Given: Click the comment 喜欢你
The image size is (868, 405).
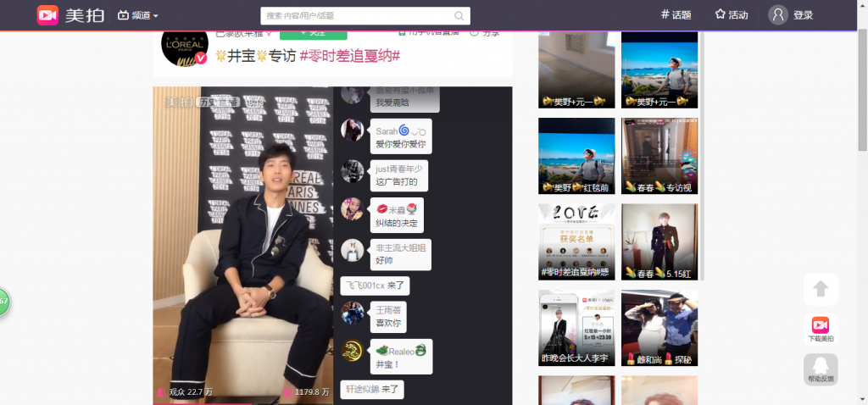Looking at the screenshot, I should click(x=388, y=323).
